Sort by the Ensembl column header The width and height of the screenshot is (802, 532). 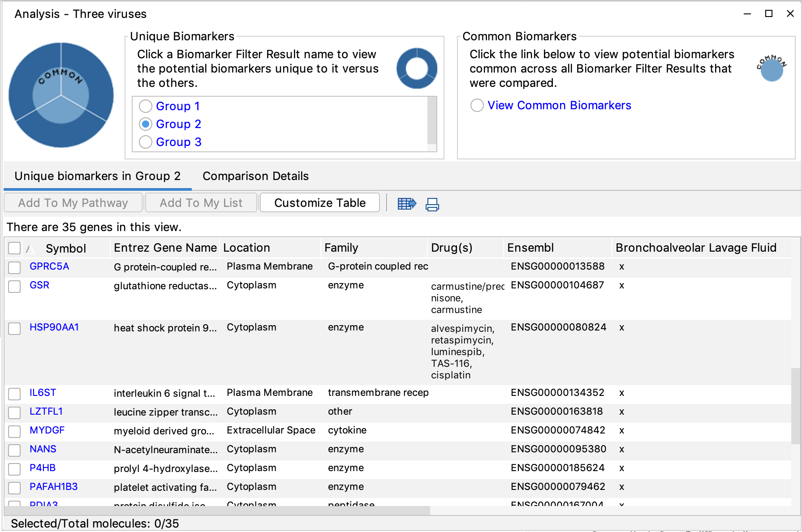(558, 248)
